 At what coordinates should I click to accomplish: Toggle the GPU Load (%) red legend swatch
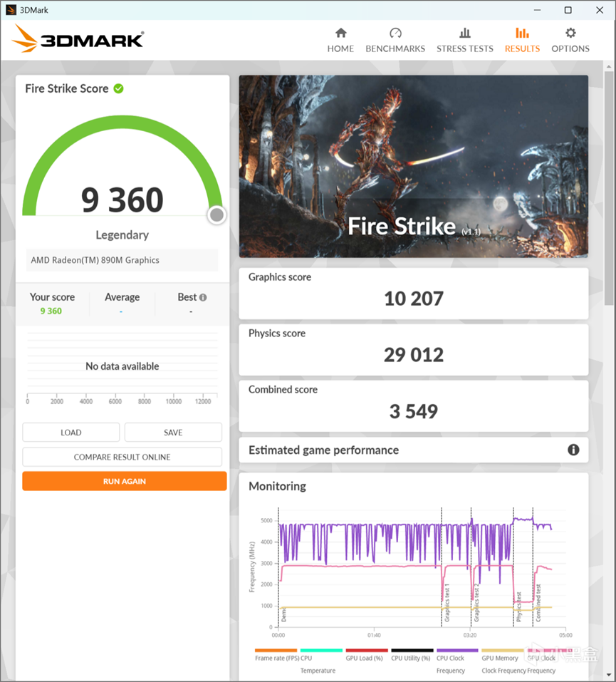coord(367,650)
